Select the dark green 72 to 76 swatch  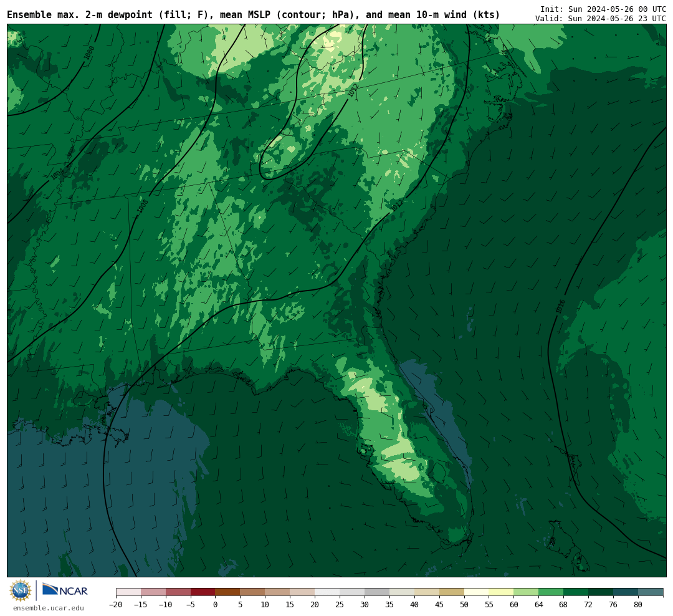pos(601,592)
